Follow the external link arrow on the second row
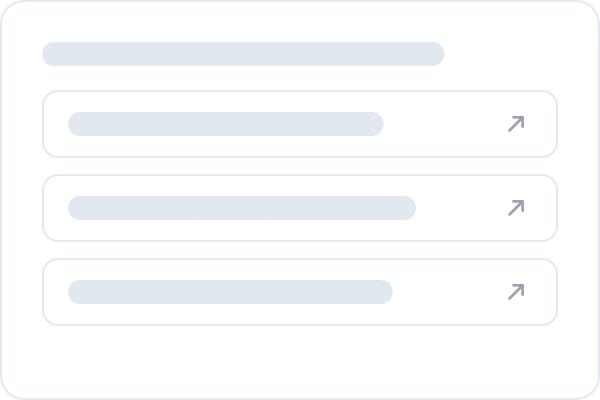 pos(516,208)
